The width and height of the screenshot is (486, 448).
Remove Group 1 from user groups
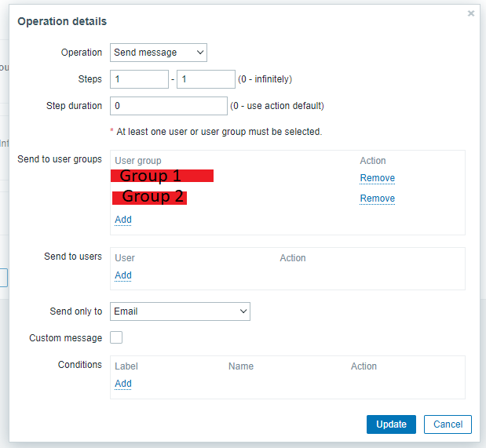point(377,178)
